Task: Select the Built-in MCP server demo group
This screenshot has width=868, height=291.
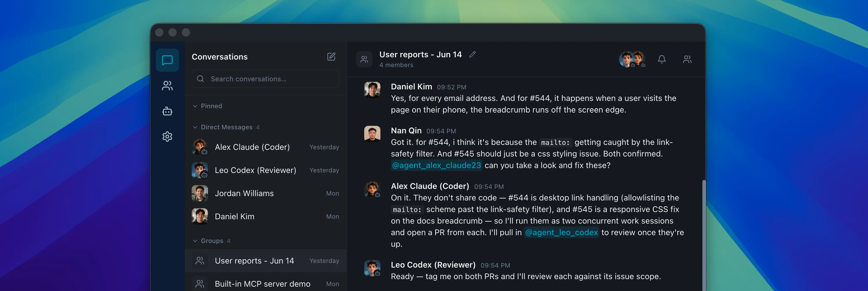Action: pos(265,284)
